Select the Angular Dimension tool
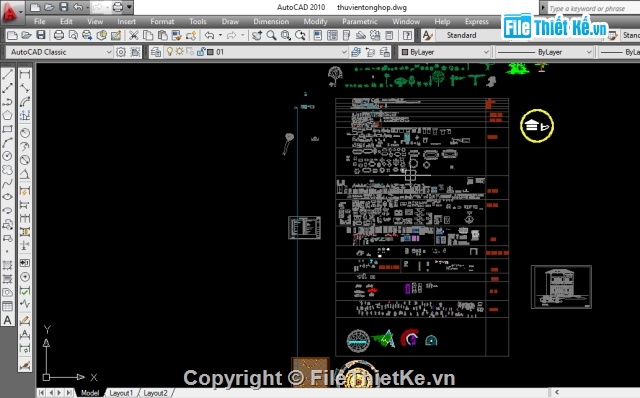Viewport: 640px width, 398px height. click(x=25, y=174)
